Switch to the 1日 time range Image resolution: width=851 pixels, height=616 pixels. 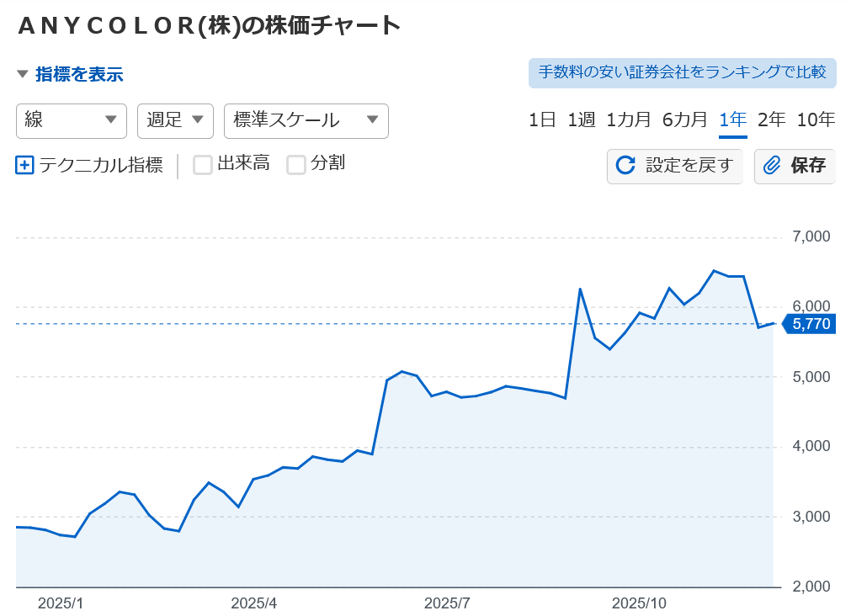pos(542,119)
